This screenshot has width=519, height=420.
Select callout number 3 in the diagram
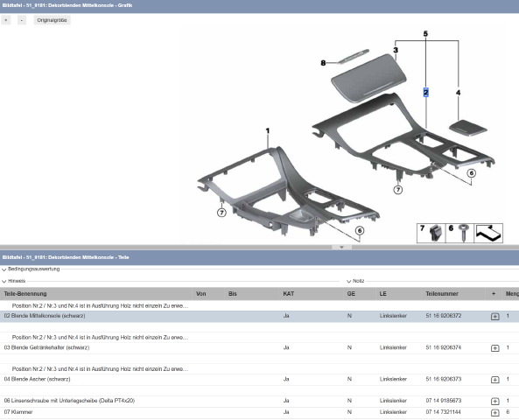tap(396, 50)
